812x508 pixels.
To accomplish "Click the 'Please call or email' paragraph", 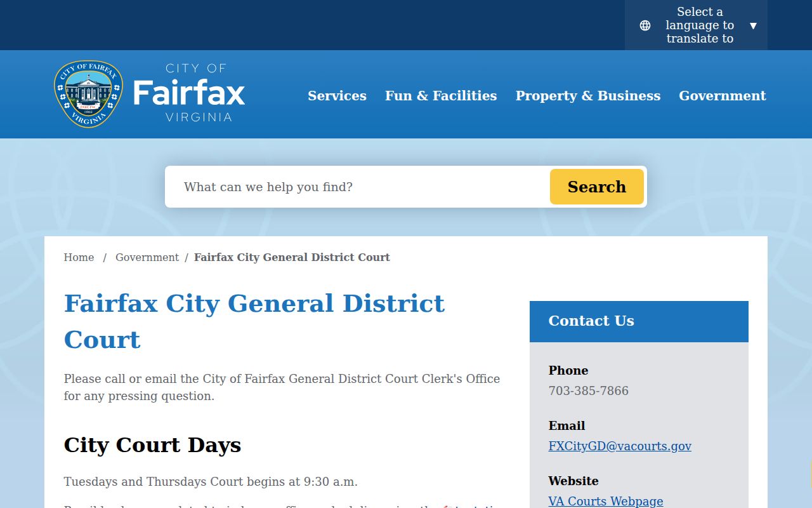I will coord(282,387).
